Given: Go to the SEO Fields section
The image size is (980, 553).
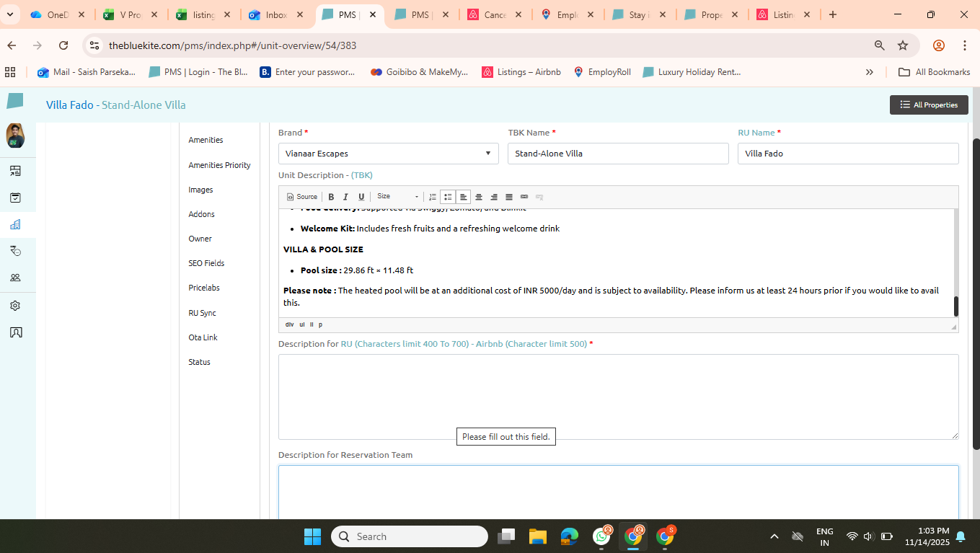Looking at the screenshot, I should pos(206,263).
